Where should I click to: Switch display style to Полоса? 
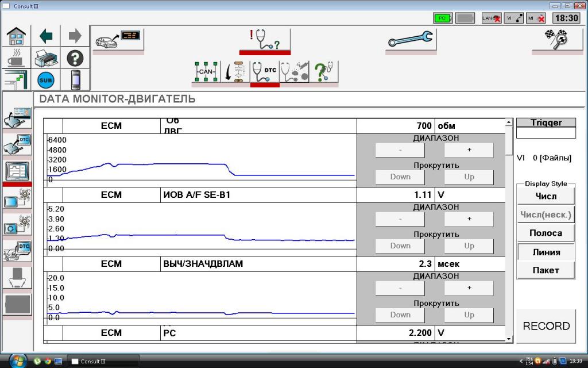(546, 233)
